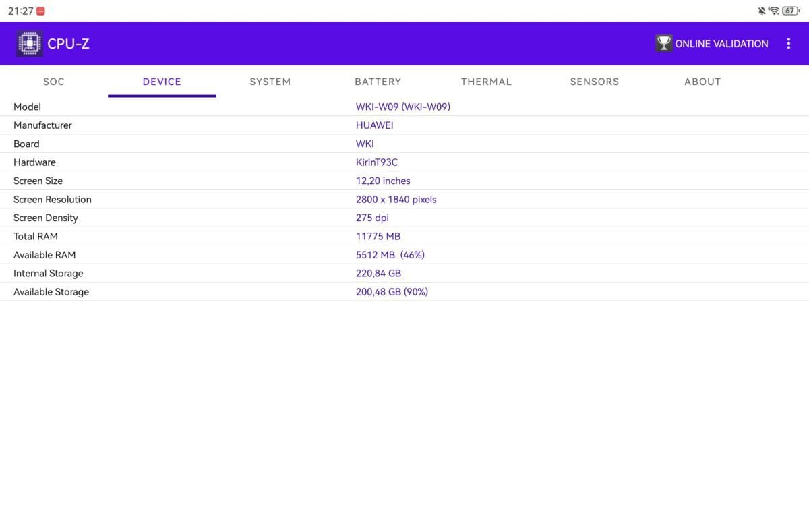Select the Hardware label
The height and width of the screenshot is (532, 809).
click(x=34, y=162)
